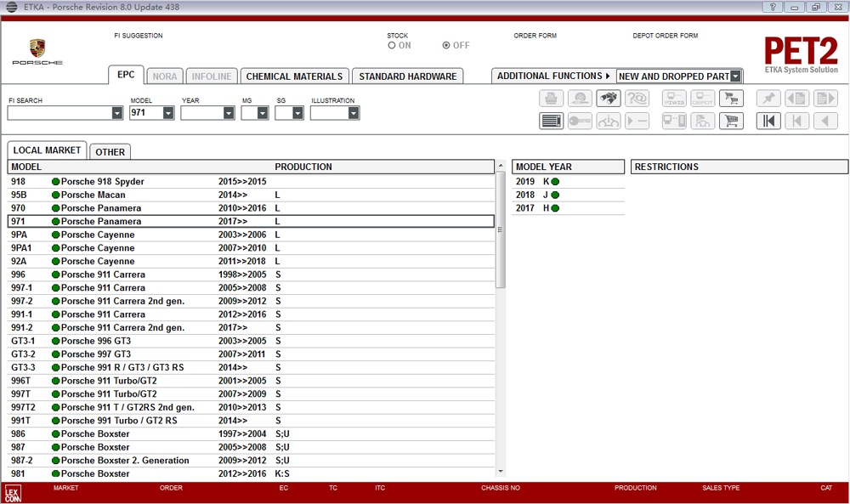850x504 pixels.
Task: Click the MODEL column header
Action: coord(26,167)
